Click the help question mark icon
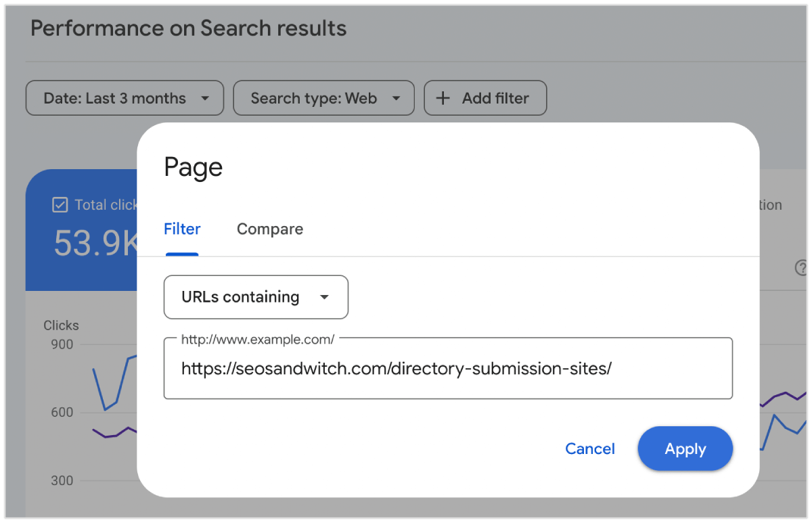The image size is (812, 523). point(802,268)
